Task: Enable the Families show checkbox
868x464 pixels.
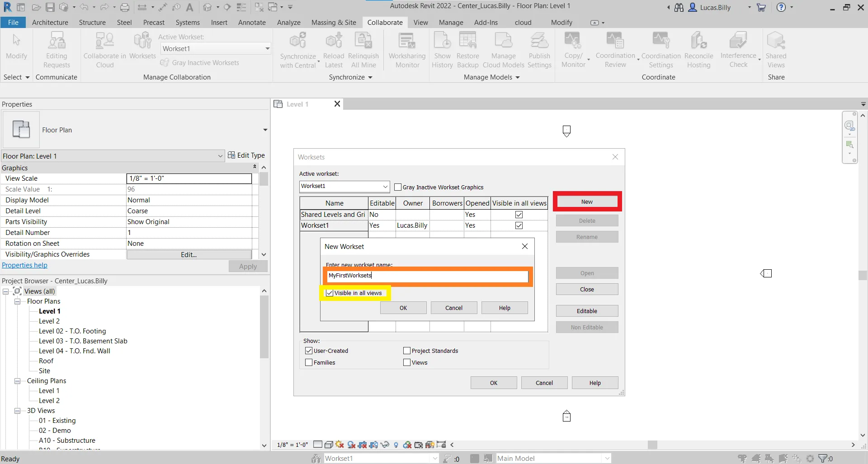Action: pos(309,362)
